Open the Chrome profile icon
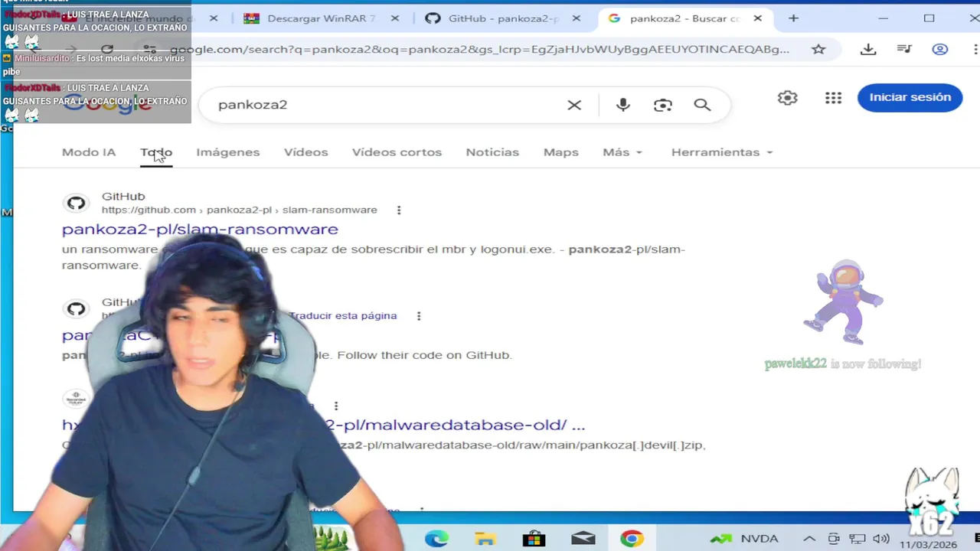Image resolution: width=980 pixels, height=551 pixels. [940, 49]
